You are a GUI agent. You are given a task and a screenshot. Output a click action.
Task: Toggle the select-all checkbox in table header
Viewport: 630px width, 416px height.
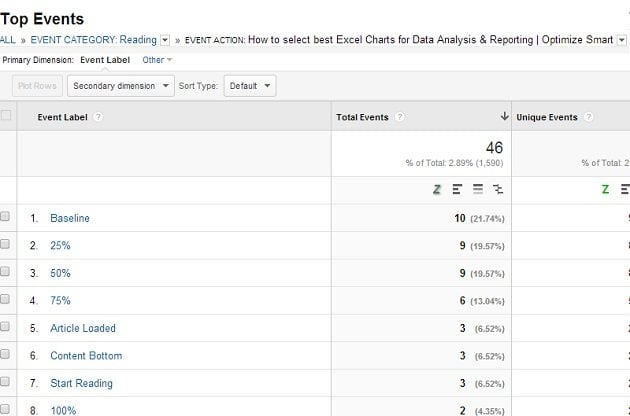click(6, 116)
